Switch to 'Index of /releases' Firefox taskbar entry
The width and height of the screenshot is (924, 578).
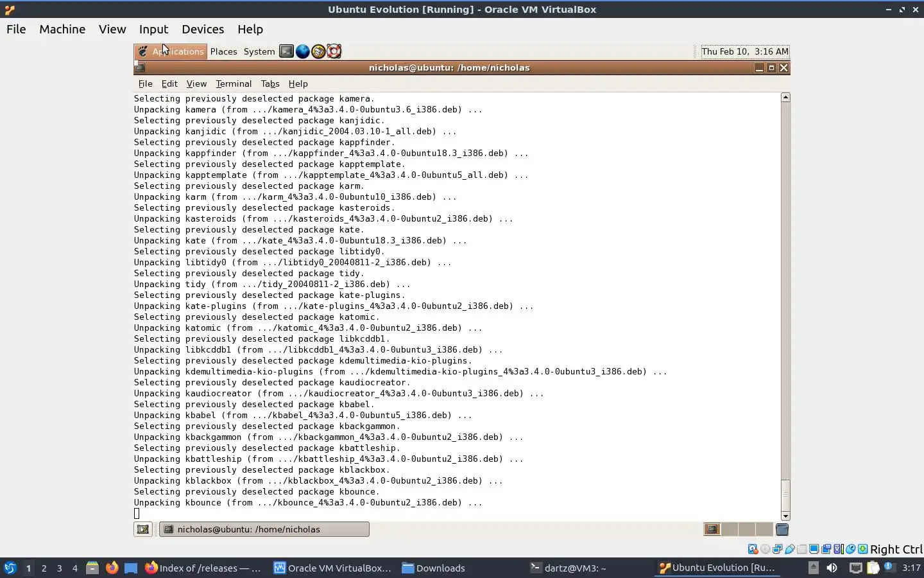203,568
